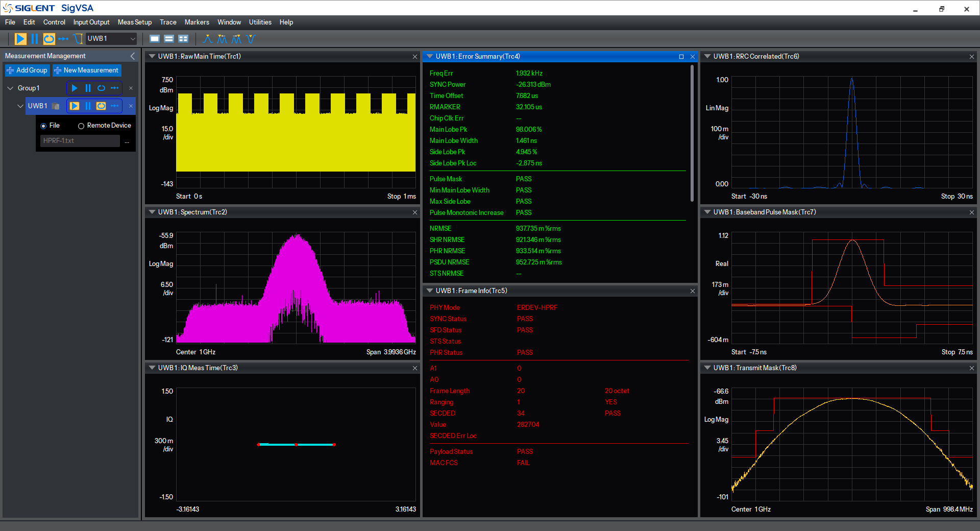The height and width of the screenshot is (531, 980).
Task: Click the main toolbar Pause button
Action: (x=35, y=39)
